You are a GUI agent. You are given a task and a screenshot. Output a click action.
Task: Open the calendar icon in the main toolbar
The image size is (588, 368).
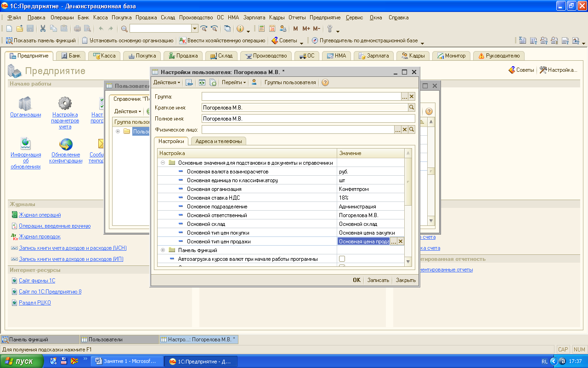click(x=272, y=29)
